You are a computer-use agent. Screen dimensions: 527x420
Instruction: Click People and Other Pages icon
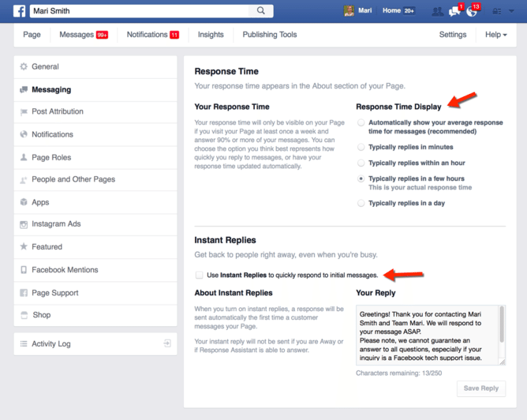[x=24, y=180]
